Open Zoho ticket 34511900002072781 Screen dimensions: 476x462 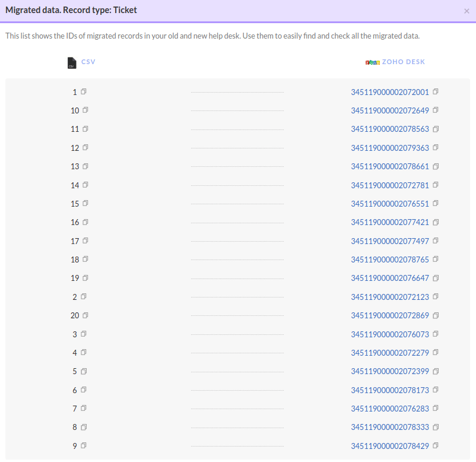click(390, 185)
